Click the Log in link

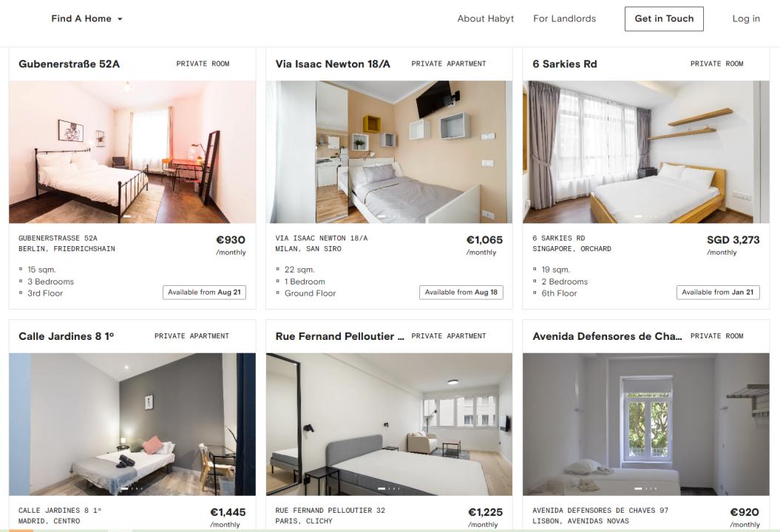746,18
